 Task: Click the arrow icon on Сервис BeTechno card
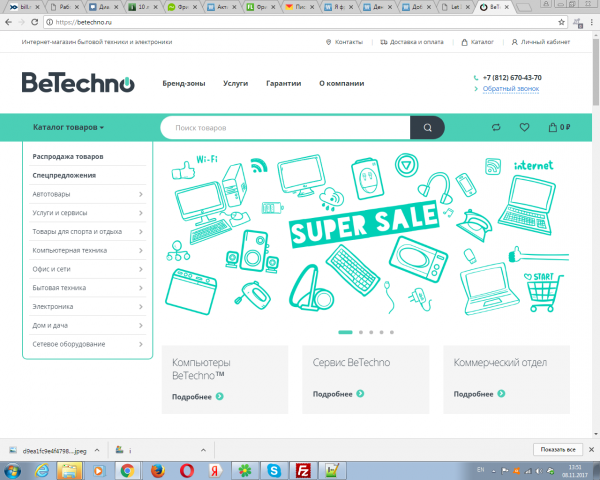360,393
